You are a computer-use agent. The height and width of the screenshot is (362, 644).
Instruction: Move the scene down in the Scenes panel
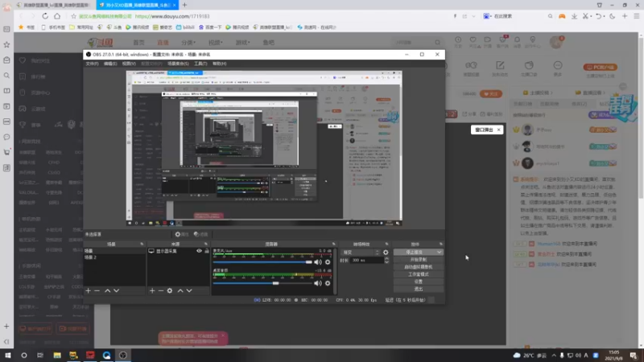[117, 290]
